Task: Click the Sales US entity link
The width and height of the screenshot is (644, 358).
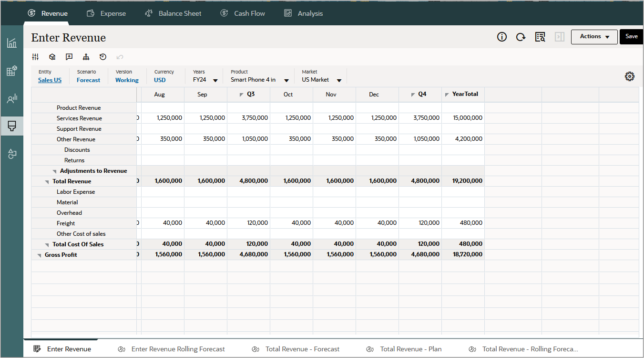Action: pyautogui.click(x=50, y=80)
